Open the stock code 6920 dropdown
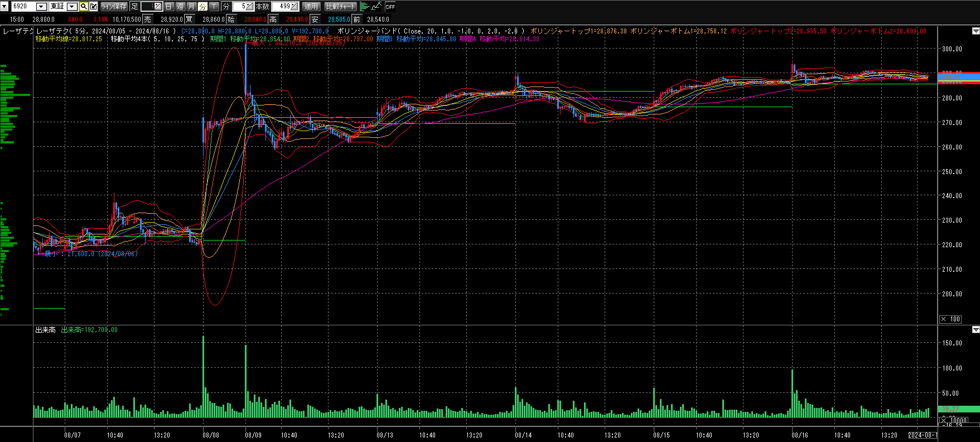This screenshot has height=442, width=980. point(41,7)
